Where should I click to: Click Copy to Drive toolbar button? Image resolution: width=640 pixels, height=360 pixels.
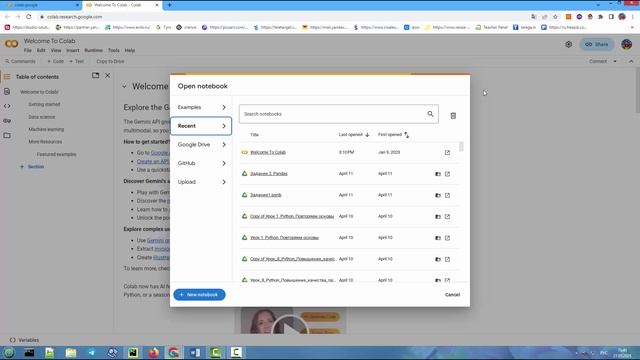click(x=110, y=61)
